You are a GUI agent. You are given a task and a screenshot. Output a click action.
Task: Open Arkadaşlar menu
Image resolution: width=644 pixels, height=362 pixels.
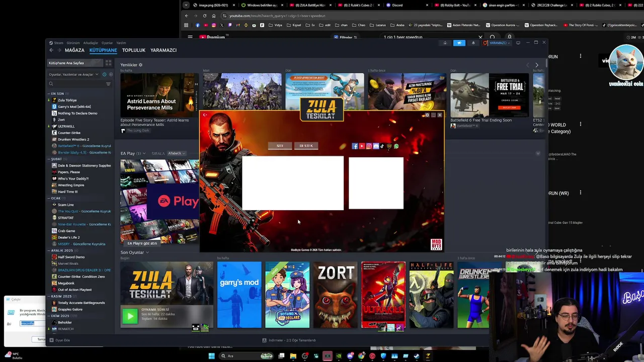coord(91,43)
